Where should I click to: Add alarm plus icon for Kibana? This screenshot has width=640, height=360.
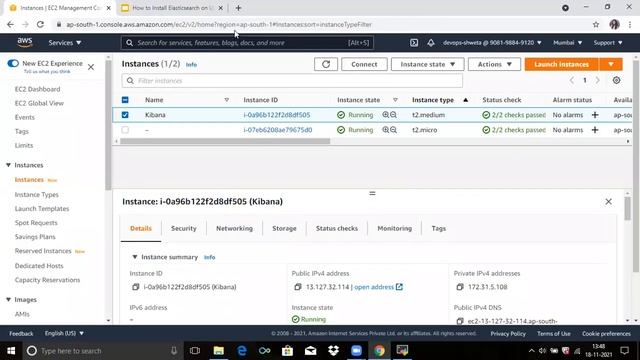595,115
